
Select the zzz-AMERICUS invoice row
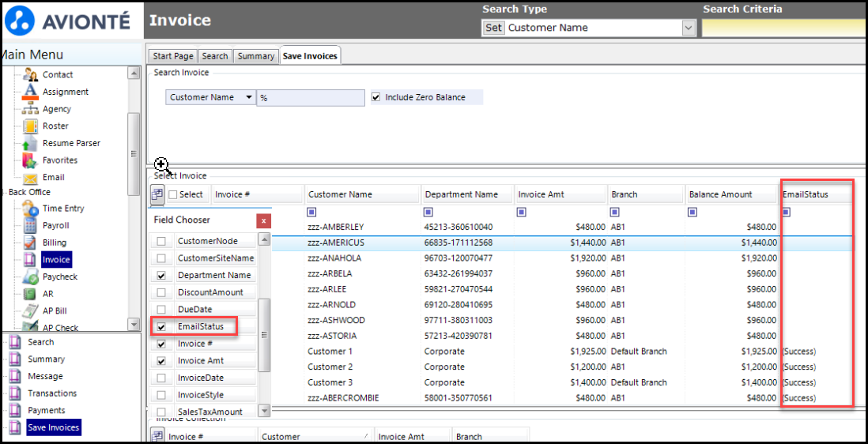click(562, 243)
